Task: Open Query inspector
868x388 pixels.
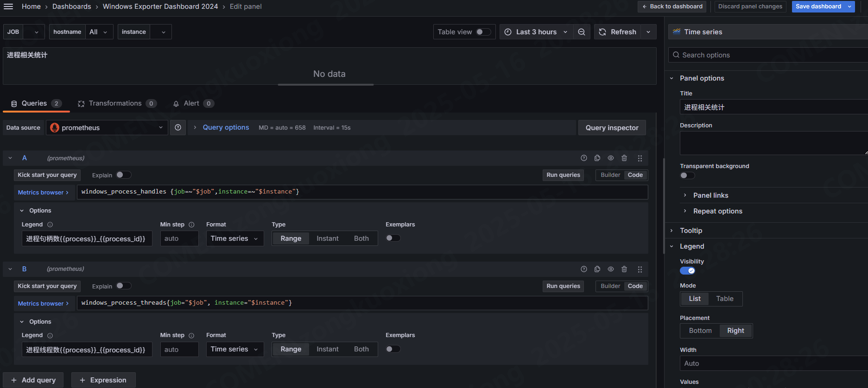Action: pos(612,128)
